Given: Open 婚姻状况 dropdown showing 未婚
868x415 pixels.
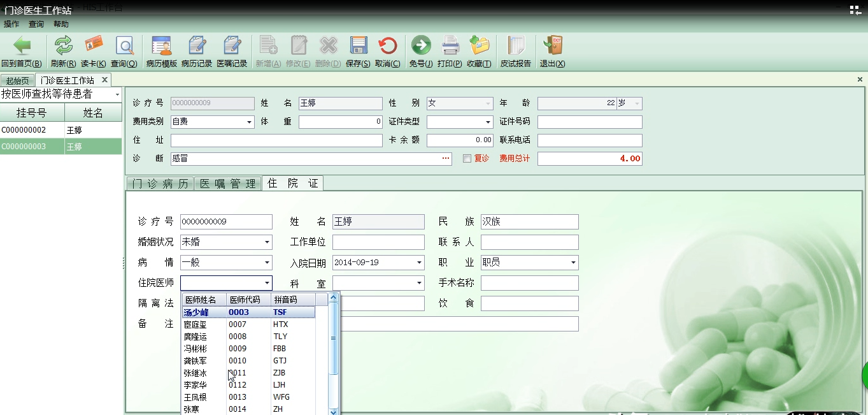Looking at the screenshot, I should [x=267, y=242].
